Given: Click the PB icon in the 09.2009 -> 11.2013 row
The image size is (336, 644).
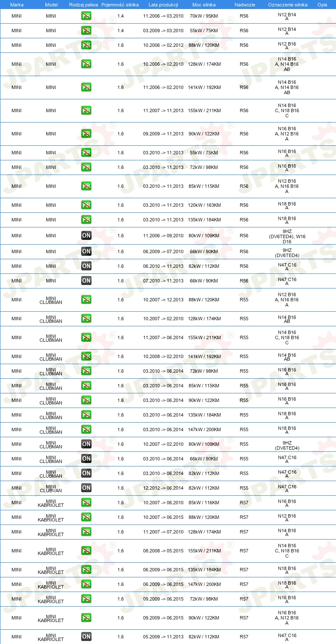Looking at the screenshot, I should 86,134.
